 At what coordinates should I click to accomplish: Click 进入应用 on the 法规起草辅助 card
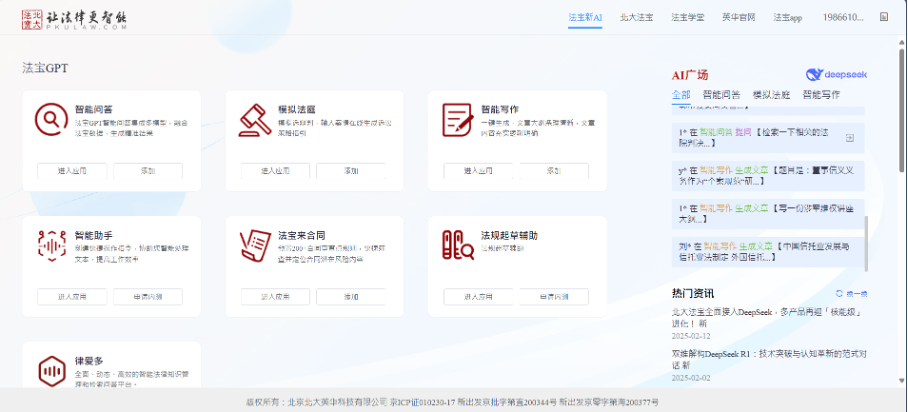click(x=478, y=297)
